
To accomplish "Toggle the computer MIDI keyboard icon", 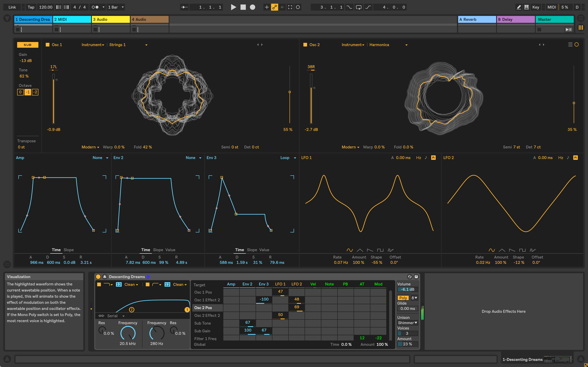I will [x=526, y=7].
